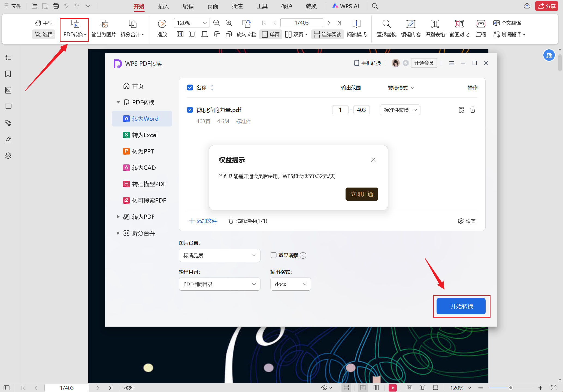The height and width of the screenshot is (392, 563).
Task: Switch to the 批注 ribbon tab
Action: pos(237,6)
